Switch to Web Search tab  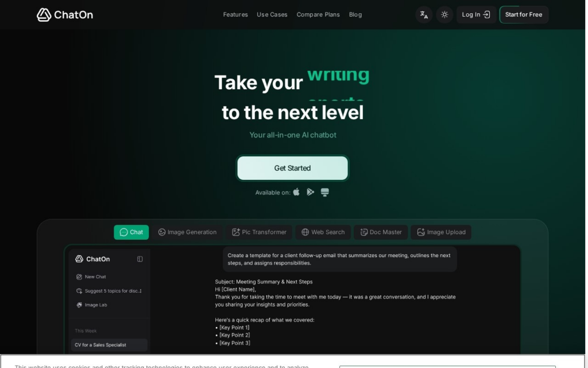tap(323, 232)
